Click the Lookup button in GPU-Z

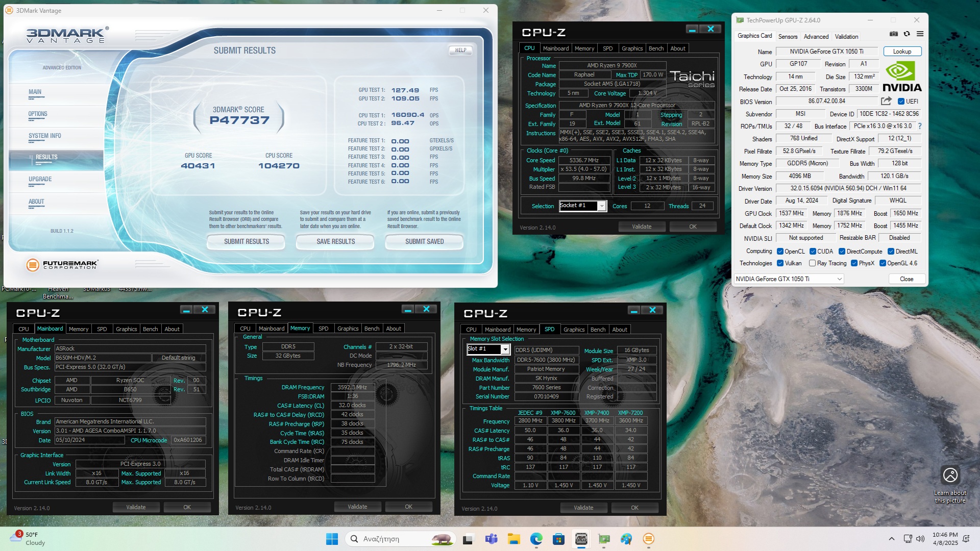902,52
